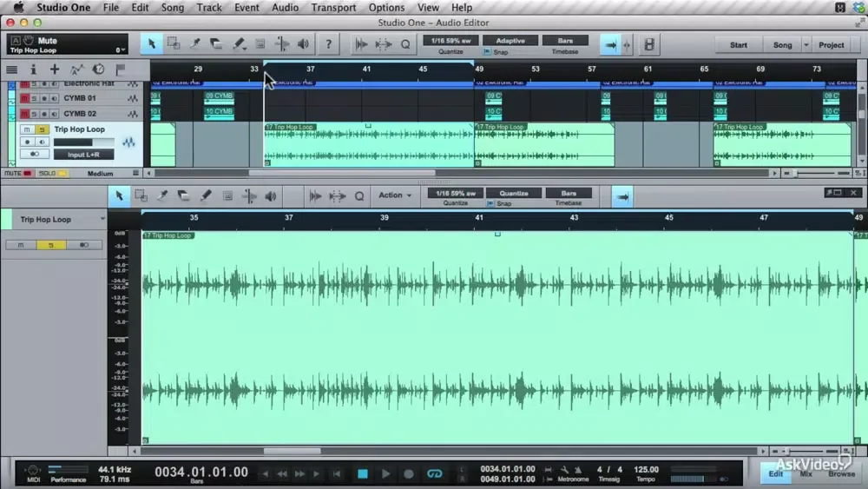Select the Bend tool in top toolbar
This screenshot has width=868, height=489.
coord(282,43)
